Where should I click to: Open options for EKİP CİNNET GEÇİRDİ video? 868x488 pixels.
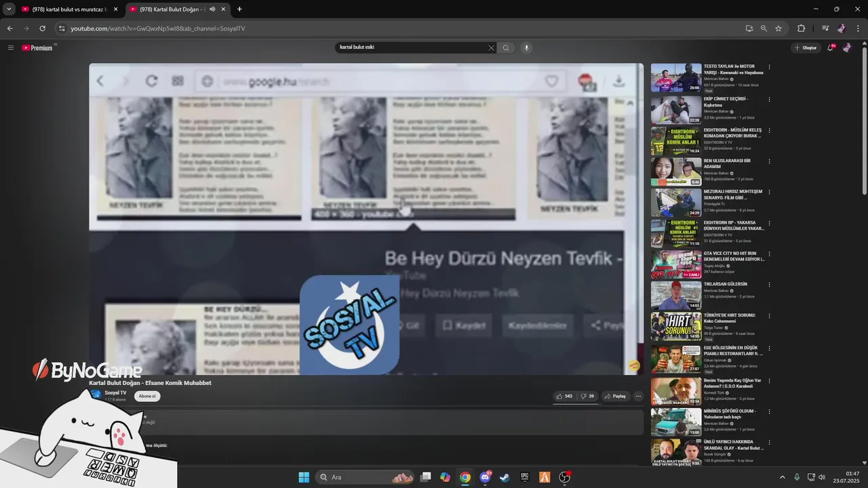(769, 99)
